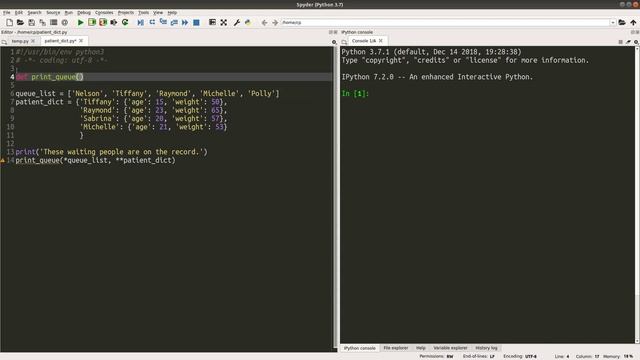Run the current cell
The width and height of the screenshot is (640, 360).
pyautogui.click(x=92, y=22)
